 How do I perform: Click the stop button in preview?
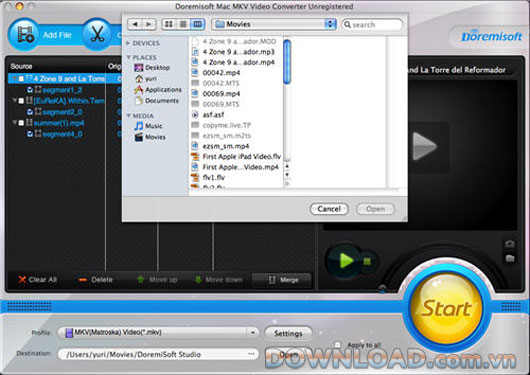tap(367, 261)
